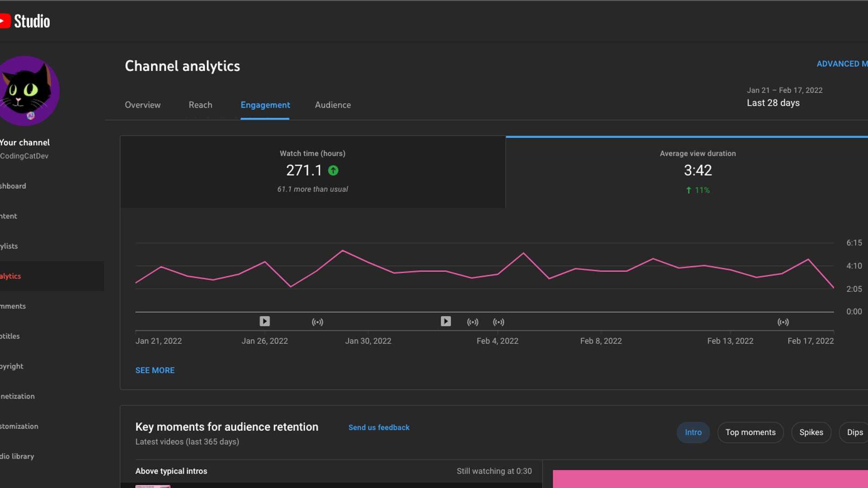Screen dimensions: 868x488
Task: Open Advanced Mode link at top right
Action: click(x=841, y=64)
